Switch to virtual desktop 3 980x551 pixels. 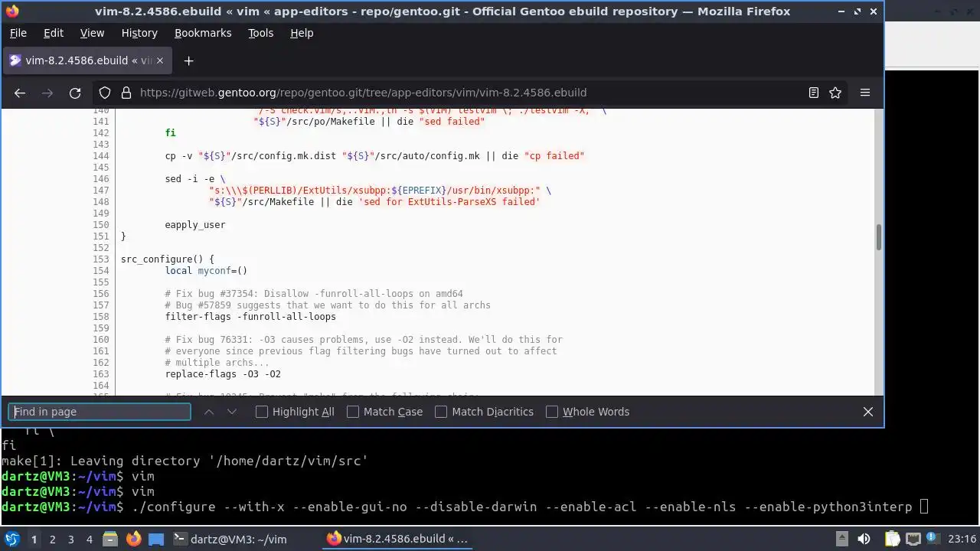click(x=71, y=539)
